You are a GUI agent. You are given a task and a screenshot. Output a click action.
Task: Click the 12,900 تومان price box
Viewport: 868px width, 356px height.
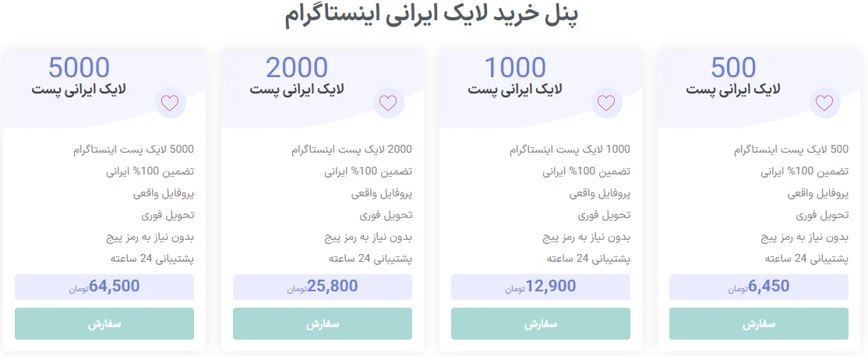point(540,287)
